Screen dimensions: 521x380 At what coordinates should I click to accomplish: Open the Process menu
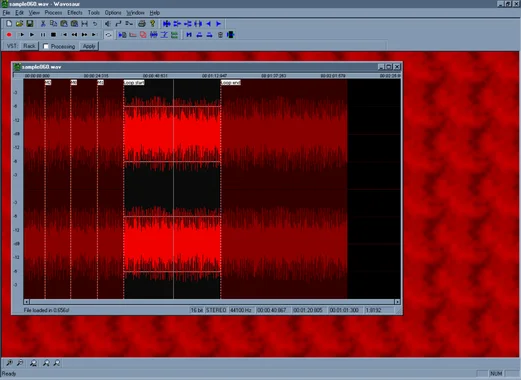pyautogui.click(x=53, y=13)
